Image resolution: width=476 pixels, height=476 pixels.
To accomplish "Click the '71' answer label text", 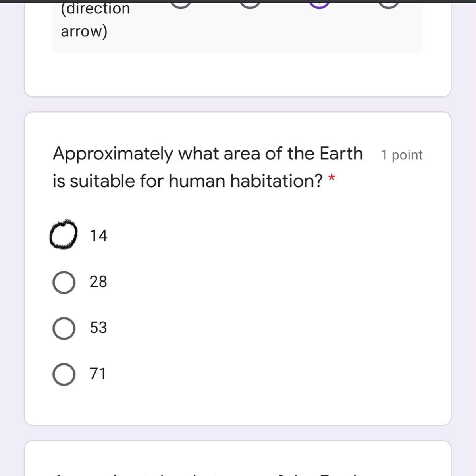I will click(98, 374).
